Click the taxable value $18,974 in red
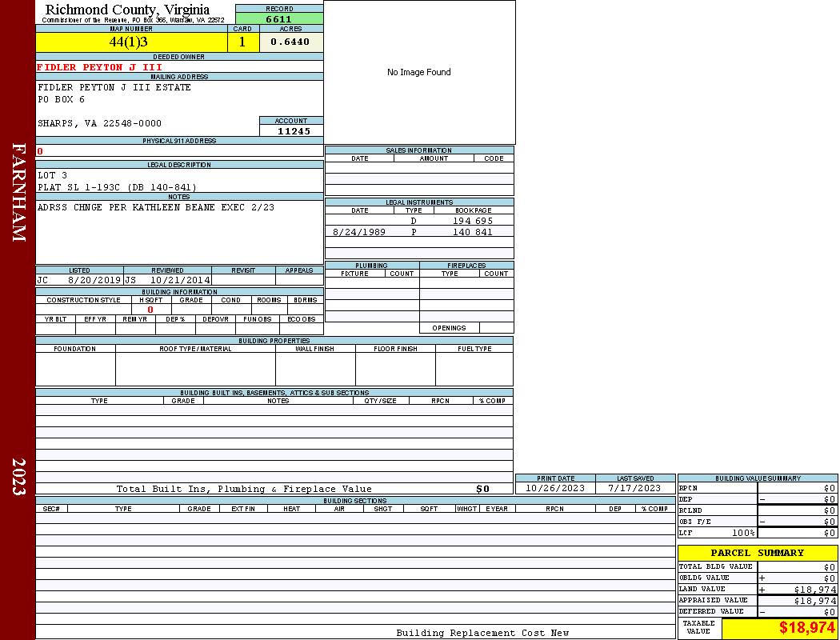This screenshot has width=840, height=640. [806, 628]
